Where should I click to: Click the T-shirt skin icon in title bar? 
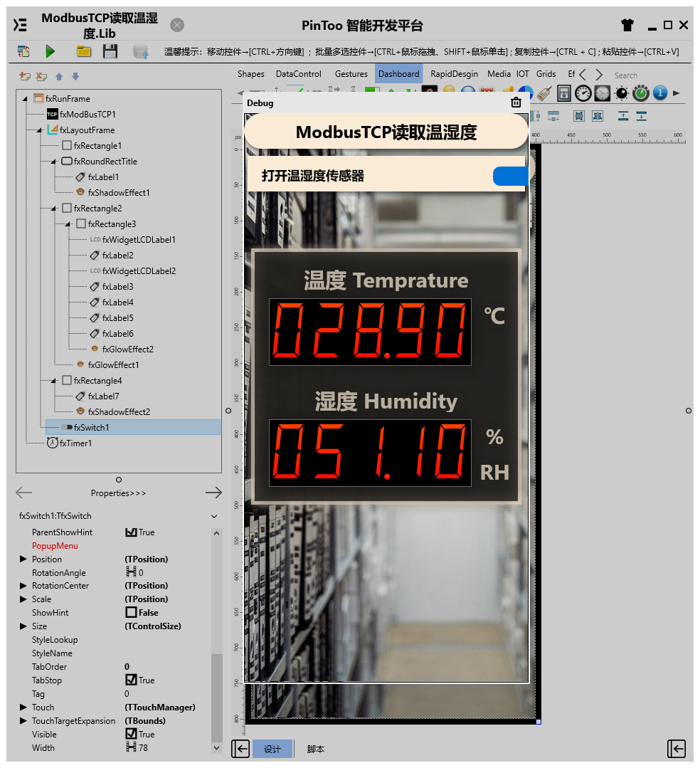pos(627,24)
